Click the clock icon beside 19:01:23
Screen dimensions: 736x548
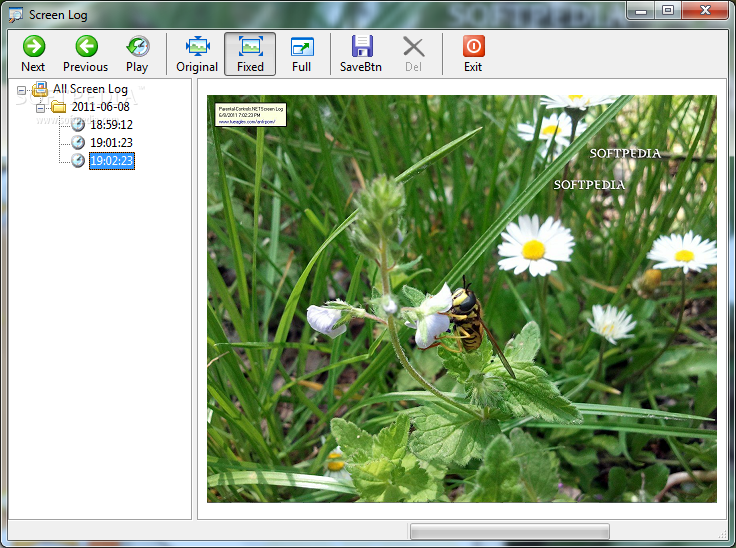click(78, 143)
